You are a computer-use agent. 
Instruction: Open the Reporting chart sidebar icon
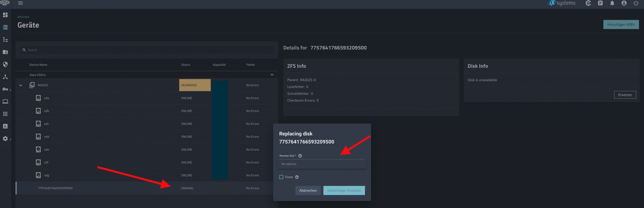[5, 126]
